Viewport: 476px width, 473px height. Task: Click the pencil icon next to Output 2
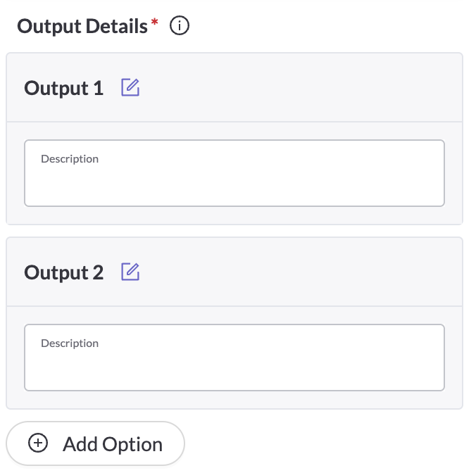(x=130, y=272)
